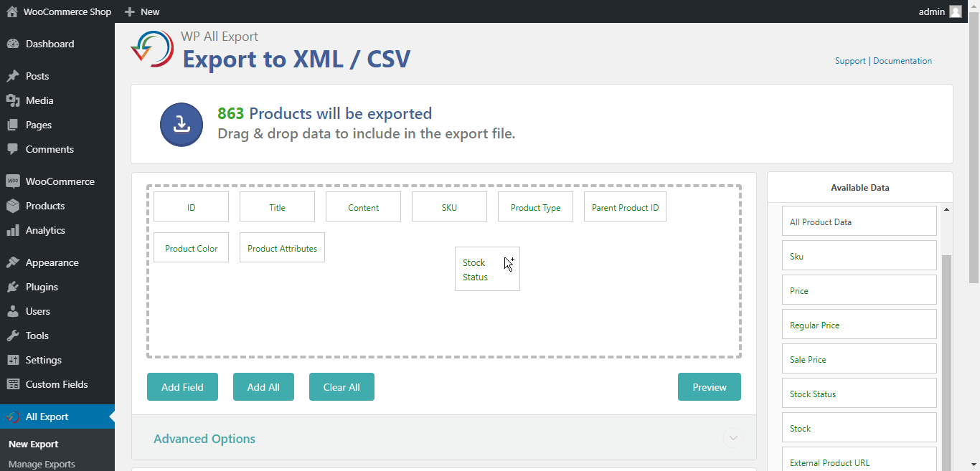980x471 pixels.
Task: Click the Tools wrench icon
Action: (x=12, y=336)
